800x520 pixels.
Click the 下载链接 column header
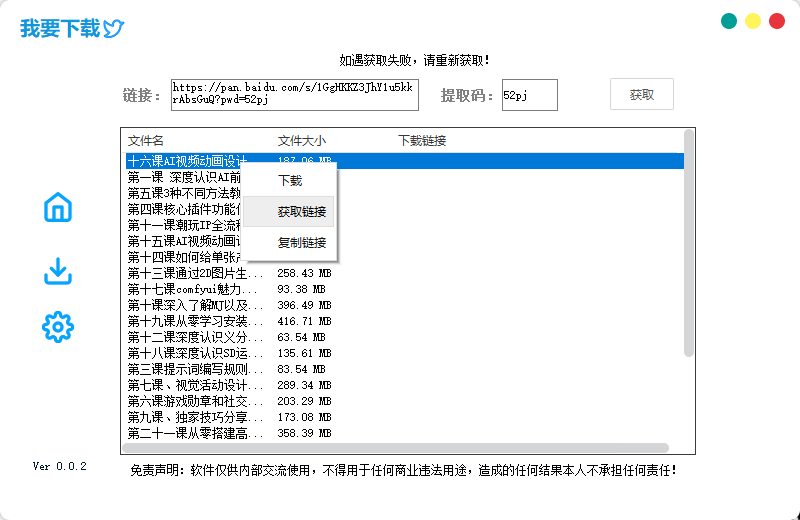[x=422, y=140]
